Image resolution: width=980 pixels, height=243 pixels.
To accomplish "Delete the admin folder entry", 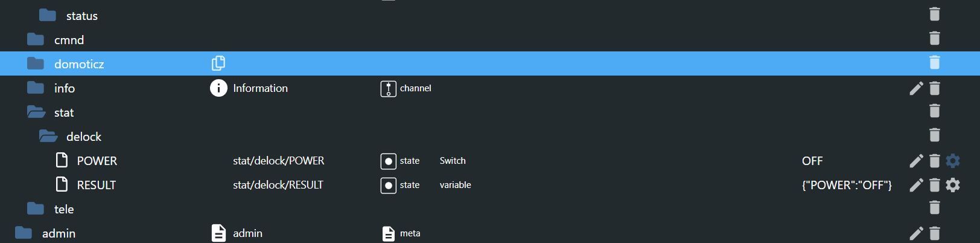I will click(x=934, y=233).
